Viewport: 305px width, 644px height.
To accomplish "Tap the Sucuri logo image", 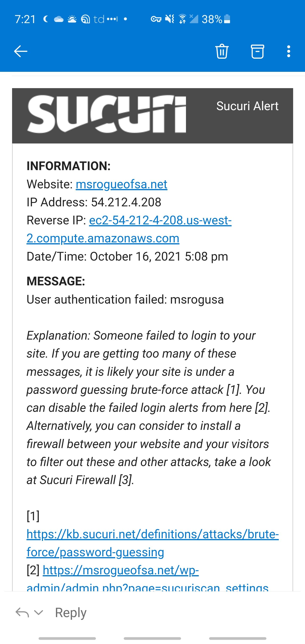I will (107, 114).
